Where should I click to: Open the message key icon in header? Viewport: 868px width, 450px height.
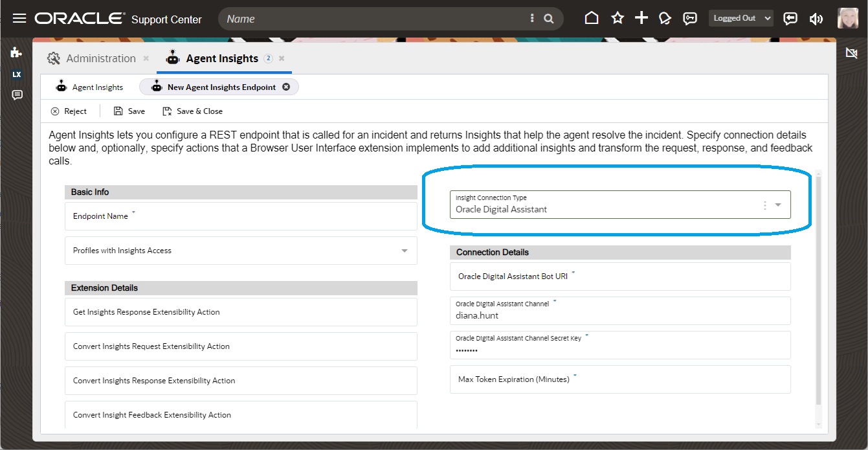[690, 18]
